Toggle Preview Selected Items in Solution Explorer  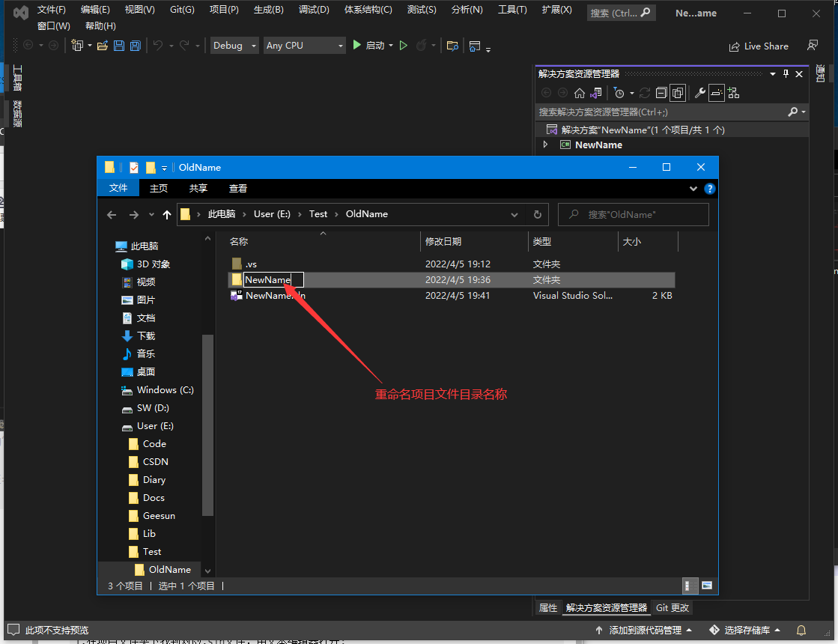[716, 93]
